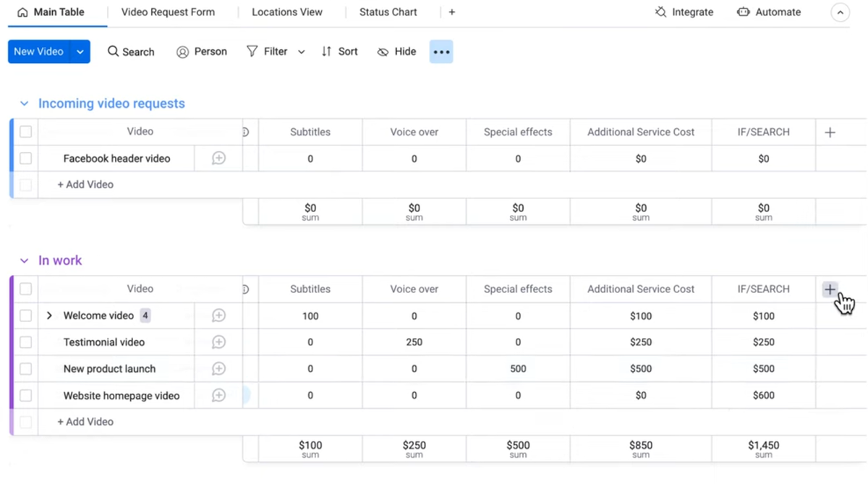Open the three-dot more options menu

[x=441, y=52]
